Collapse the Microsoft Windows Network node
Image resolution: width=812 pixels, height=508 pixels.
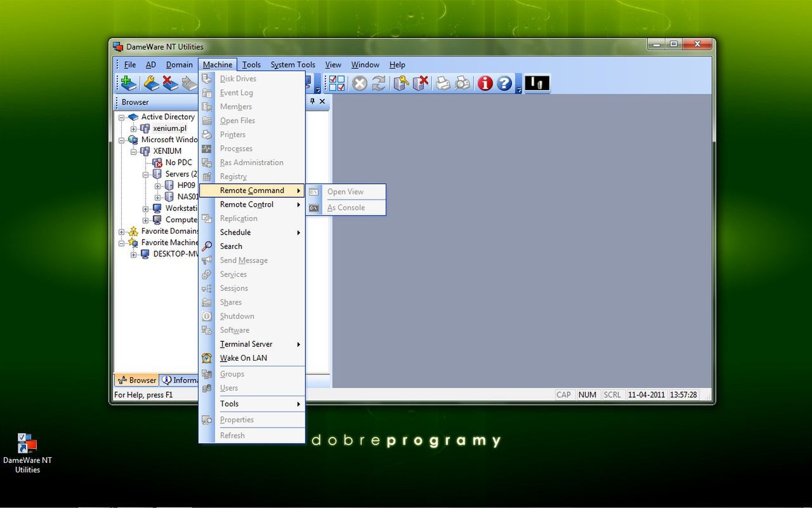(121, 140)
